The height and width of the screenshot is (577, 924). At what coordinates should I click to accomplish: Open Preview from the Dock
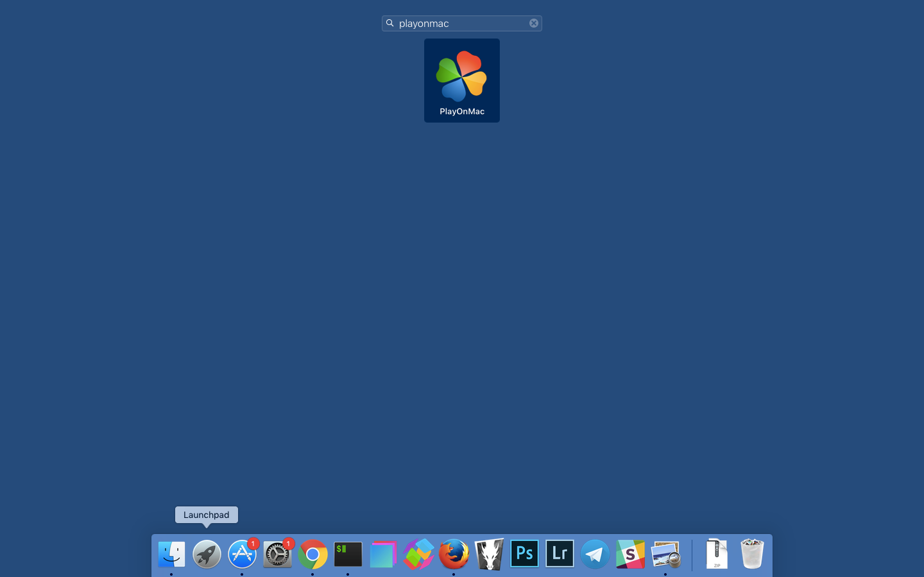(x=665, y=554)
